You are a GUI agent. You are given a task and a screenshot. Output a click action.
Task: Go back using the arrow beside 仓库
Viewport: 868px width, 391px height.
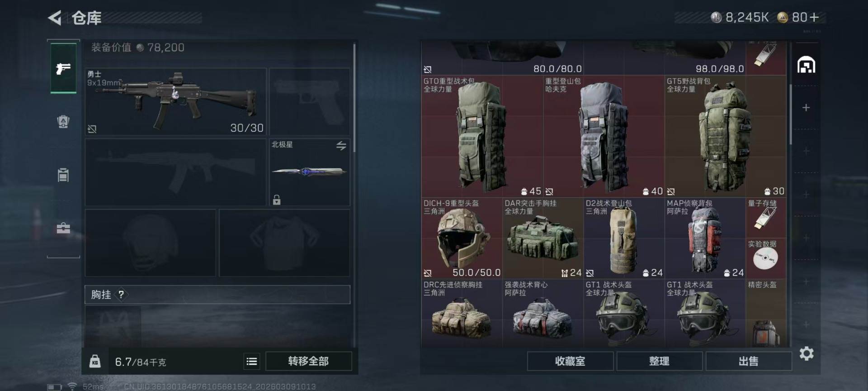tap(55, 18)
